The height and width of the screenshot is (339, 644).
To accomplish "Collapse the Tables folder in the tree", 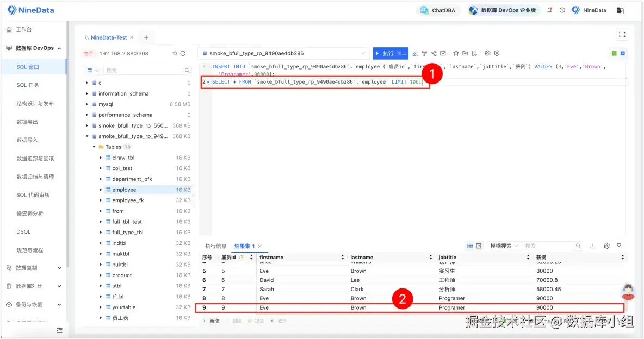I will 94,147.
